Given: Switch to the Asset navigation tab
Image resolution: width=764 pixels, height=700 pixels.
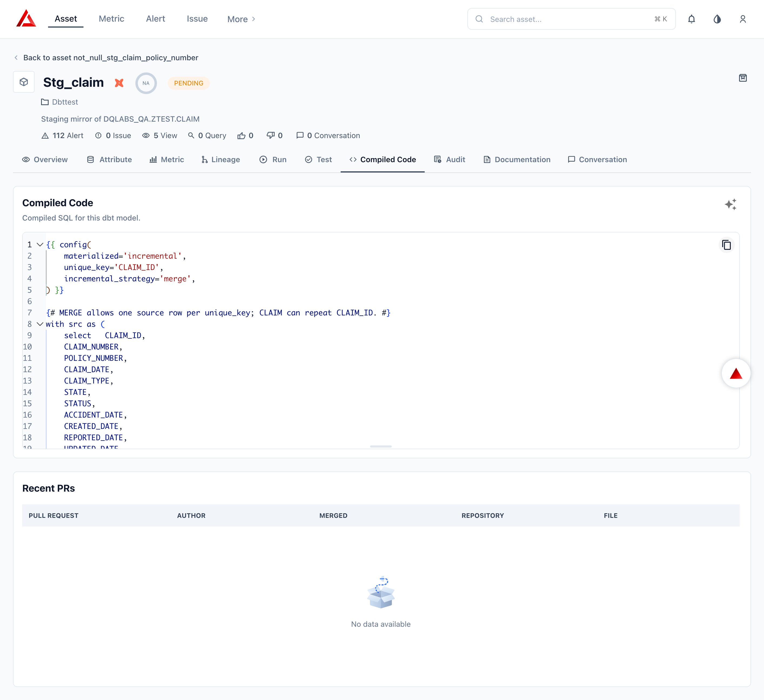Looking at the screenshot, I should [x=66, y=19].
